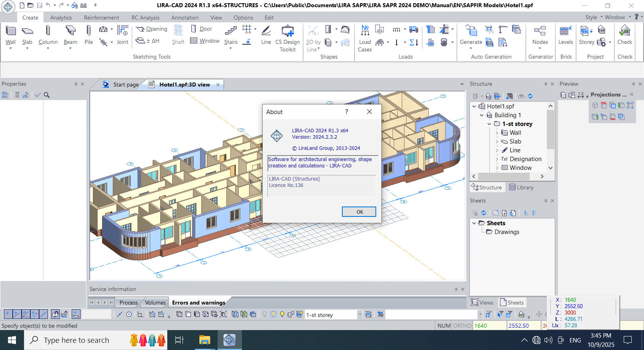644x350 pixels.
Task: Select the Window tool in ribbon
Action: pyautogui.click(x=205, y=41)
